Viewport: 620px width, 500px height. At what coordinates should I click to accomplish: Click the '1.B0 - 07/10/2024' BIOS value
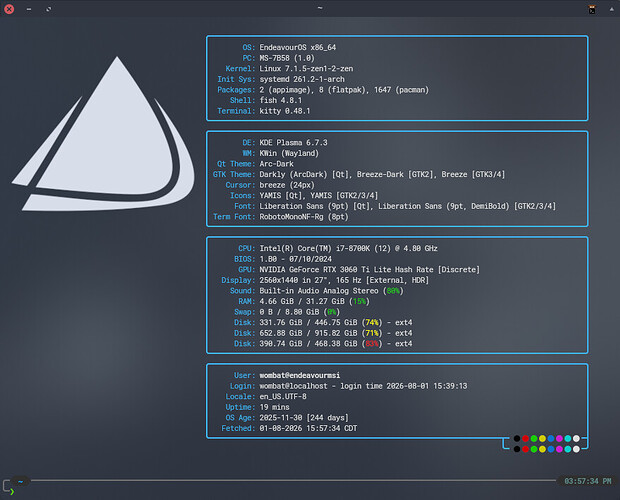(295, 259)
